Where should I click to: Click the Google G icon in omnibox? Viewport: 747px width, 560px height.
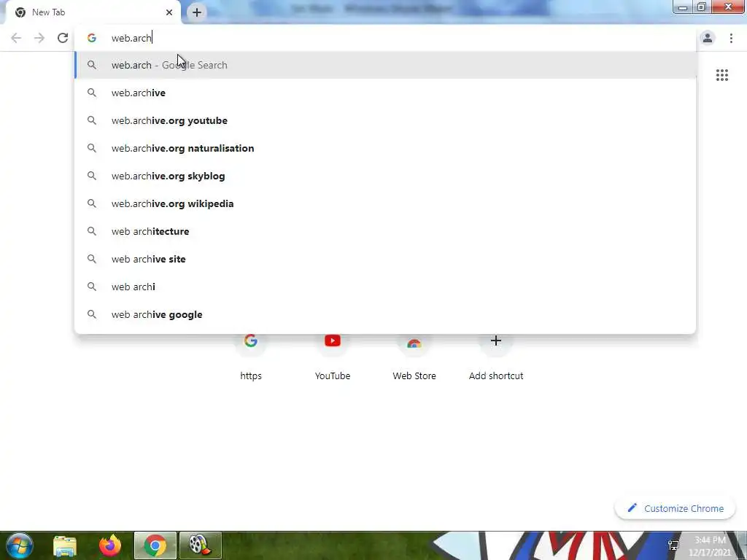click(x=91, y=38)
